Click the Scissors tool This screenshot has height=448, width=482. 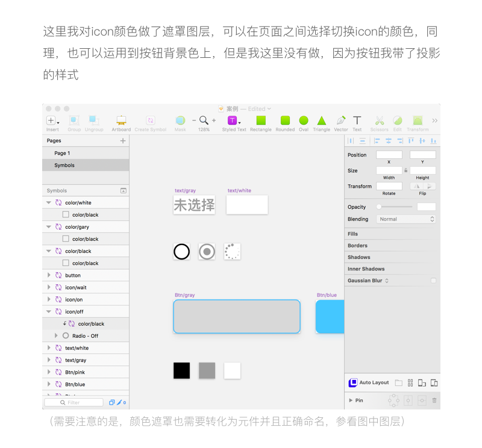coord(380,120)
